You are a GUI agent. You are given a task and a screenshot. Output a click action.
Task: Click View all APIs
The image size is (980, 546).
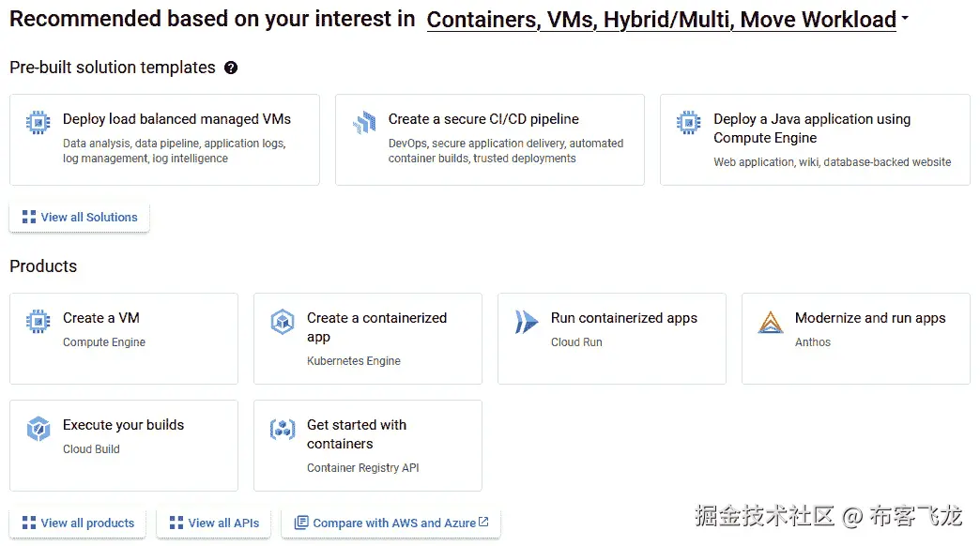tap(213, 523)
